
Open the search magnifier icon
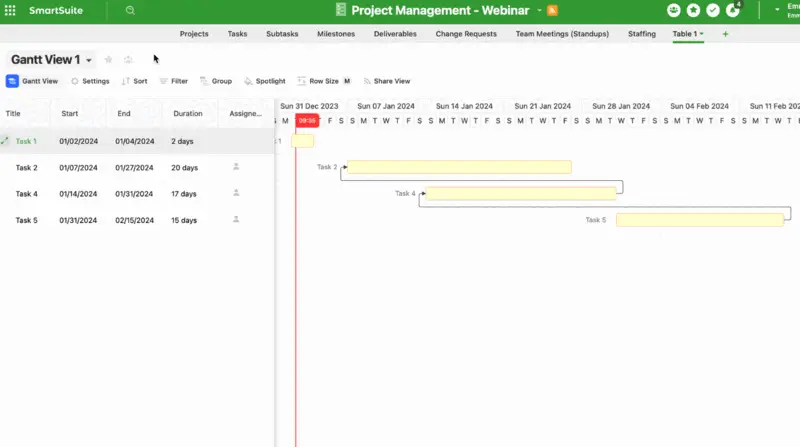130,10
